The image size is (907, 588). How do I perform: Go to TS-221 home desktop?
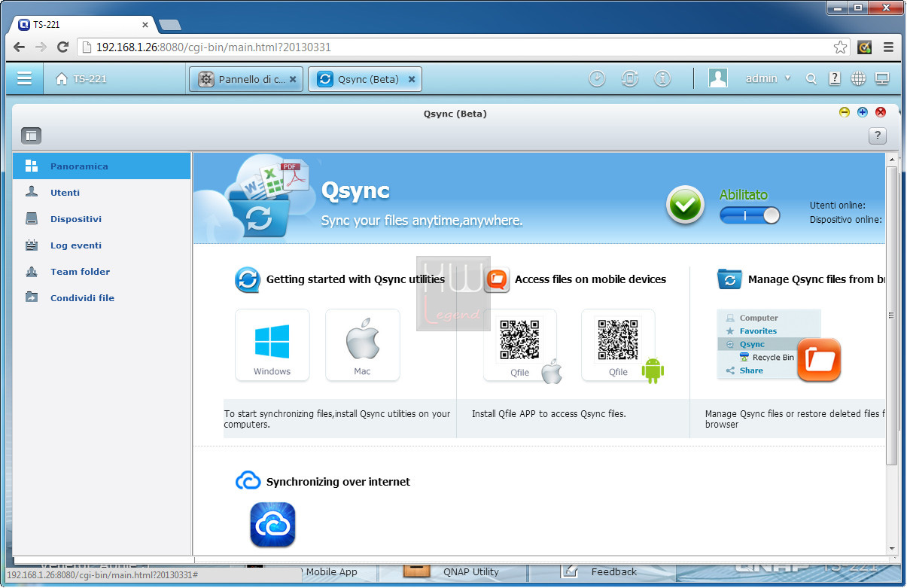81,78
